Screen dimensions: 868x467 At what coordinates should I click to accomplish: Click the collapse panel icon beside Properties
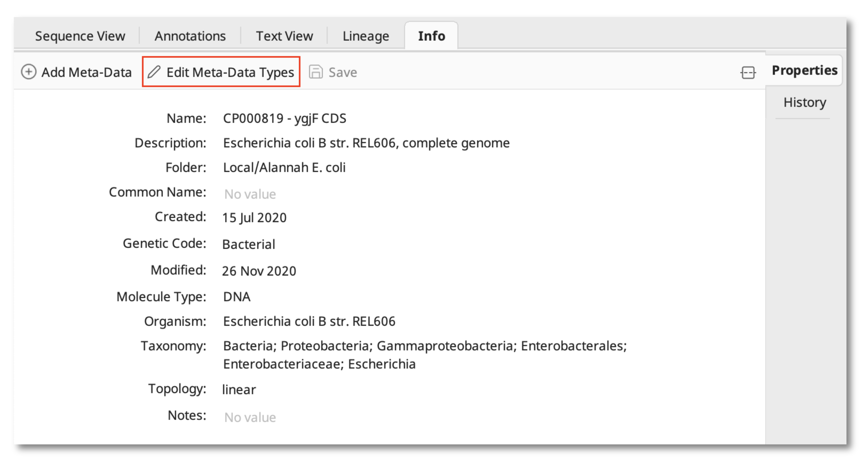point(748,73)
